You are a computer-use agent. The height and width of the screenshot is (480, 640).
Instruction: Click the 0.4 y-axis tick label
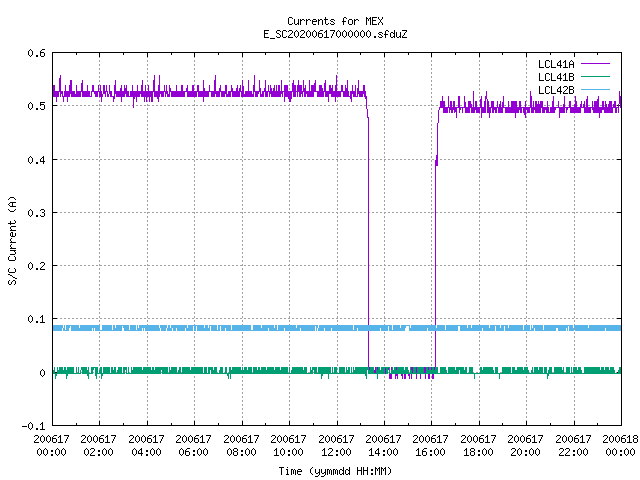(x=36, y=160)
